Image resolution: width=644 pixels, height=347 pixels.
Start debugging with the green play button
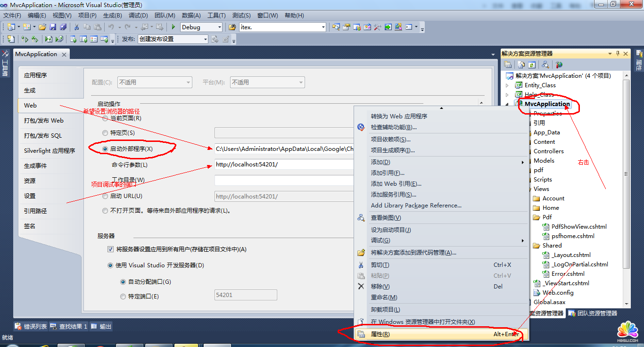click(x=173, y=27)
